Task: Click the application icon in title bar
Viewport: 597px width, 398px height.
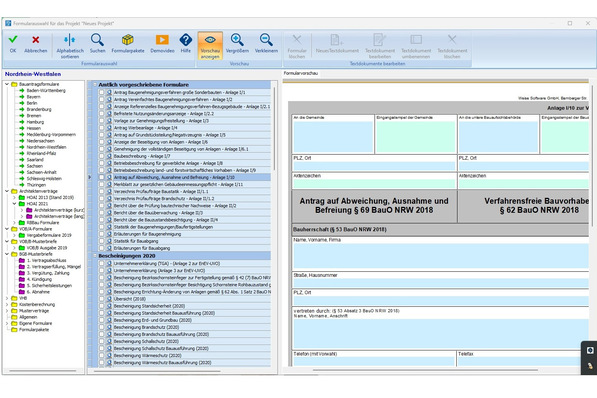Action: pos(8,23)
